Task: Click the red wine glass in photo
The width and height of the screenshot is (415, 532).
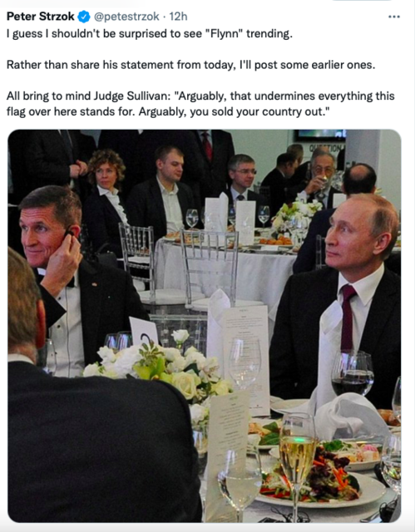Action: (353, 375)
